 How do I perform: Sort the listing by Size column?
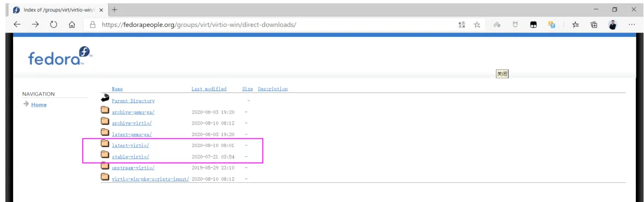tap(247, 89)
